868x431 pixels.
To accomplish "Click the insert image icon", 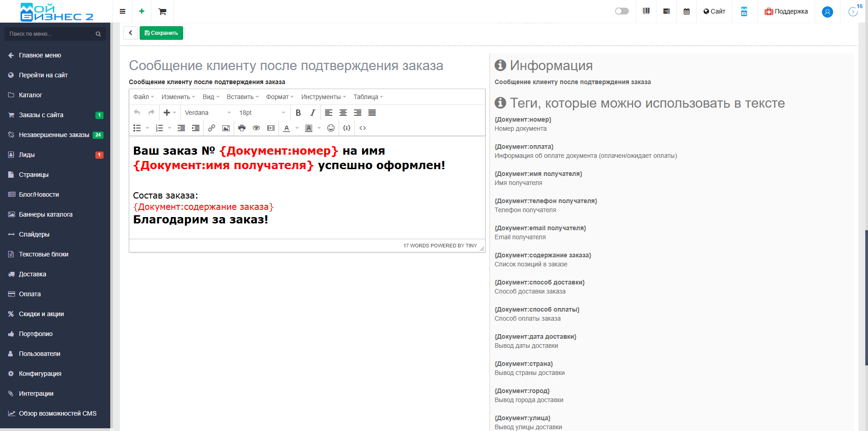I will point(226,128).
